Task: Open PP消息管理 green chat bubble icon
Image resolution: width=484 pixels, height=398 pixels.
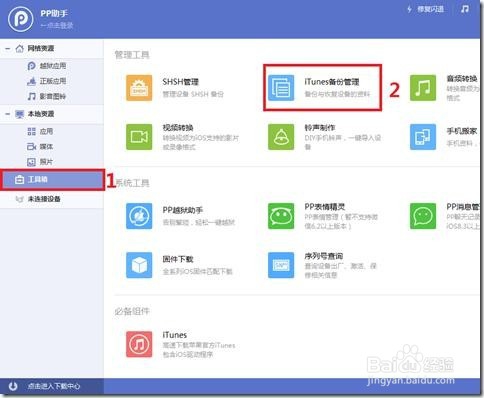Action: click(423, 216)
